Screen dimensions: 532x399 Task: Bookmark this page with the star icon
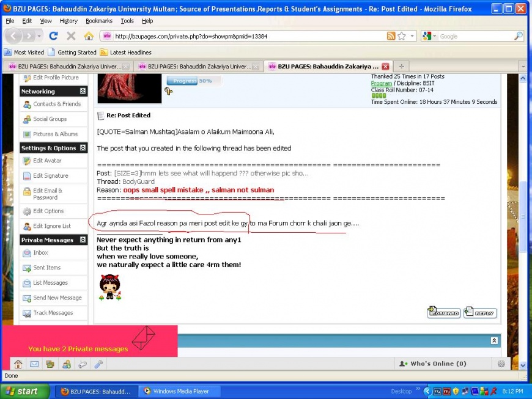tap(402, 36)
